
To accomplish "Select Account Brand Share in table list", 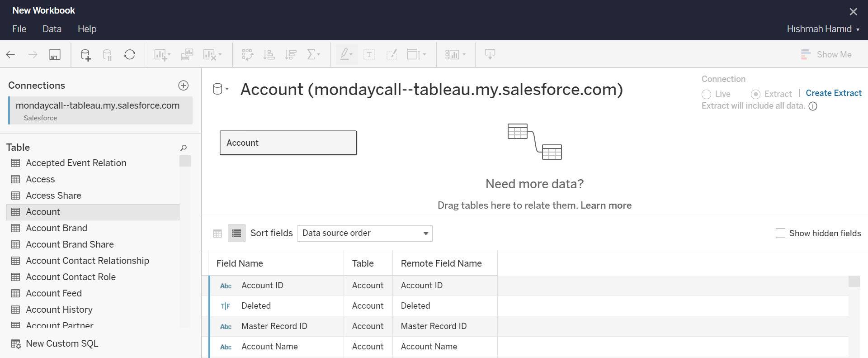I will coord(70,244).
